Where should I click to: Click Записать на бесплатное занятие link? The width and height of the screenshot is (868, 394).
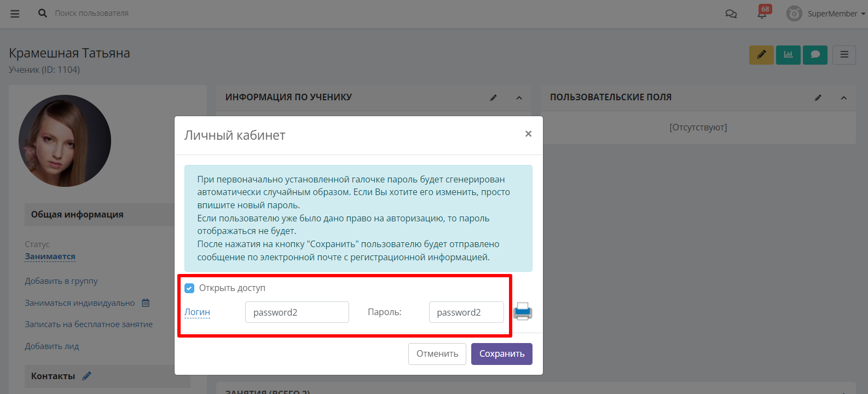89,324
